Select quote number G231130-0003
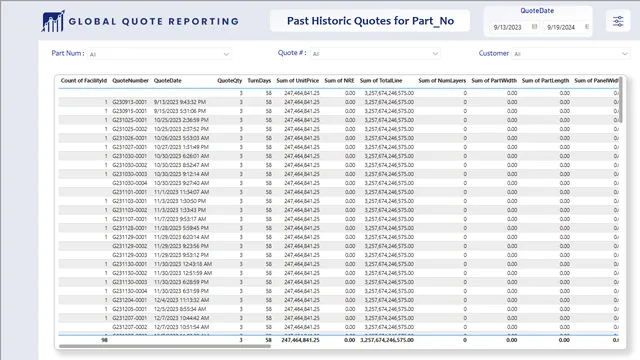This screenshot has width=640, height=360. click(129, 282)
